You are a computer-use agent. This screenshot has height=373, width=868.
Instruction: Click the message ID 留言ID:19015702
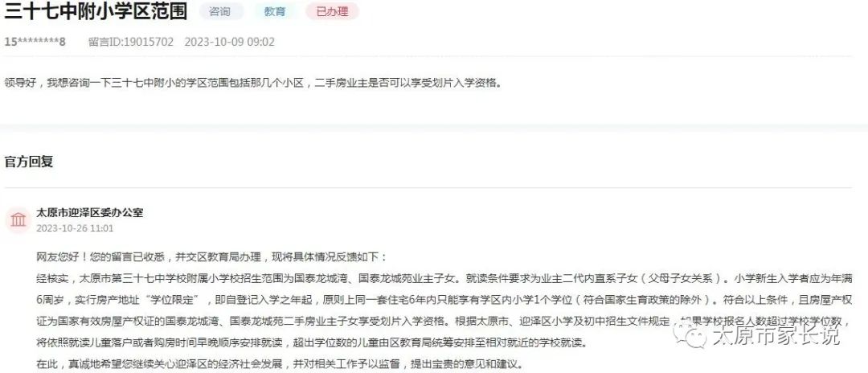pos(131,42)
